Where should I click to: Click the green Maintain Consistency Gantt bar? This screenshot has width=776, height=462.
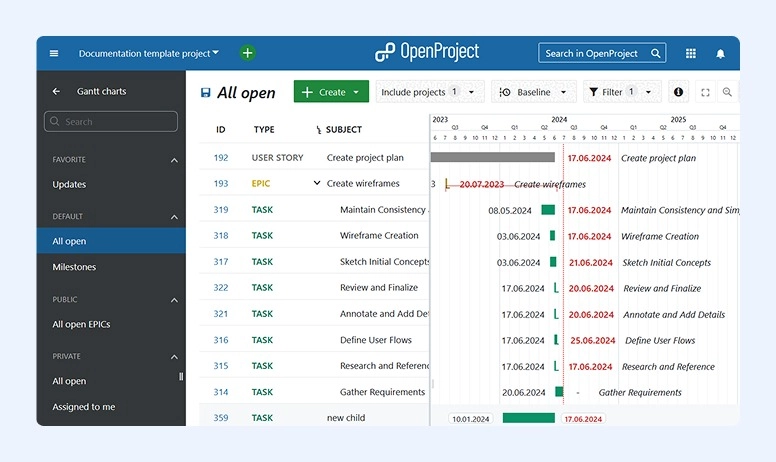point(548,210)
